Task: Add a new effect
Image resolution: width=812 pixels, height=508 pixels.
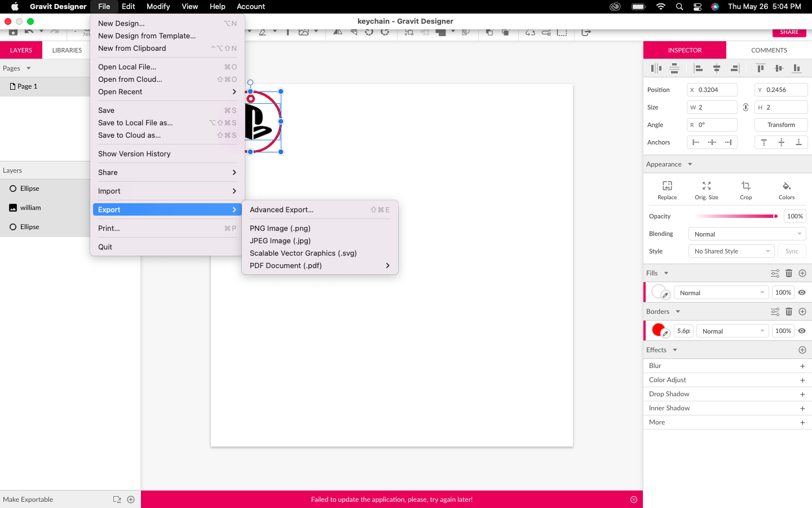Action: (x=802, y=350)
